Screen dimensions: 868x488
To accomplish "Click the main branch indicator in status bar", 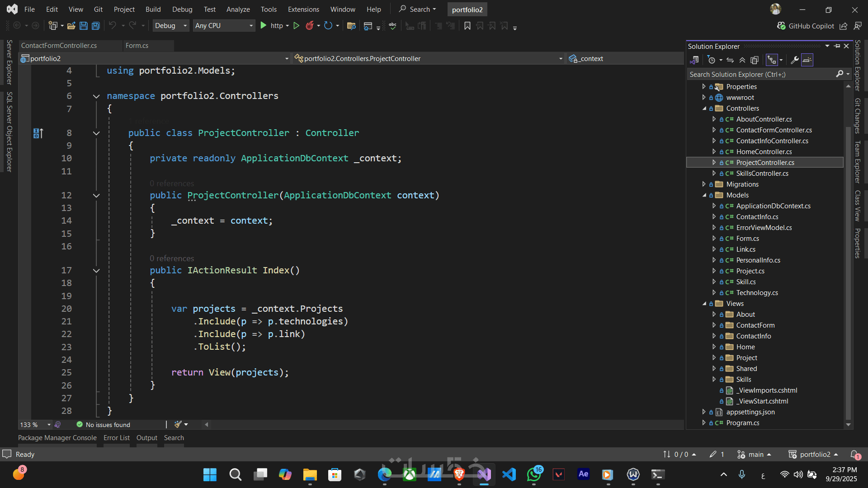I will pos(755,455).
